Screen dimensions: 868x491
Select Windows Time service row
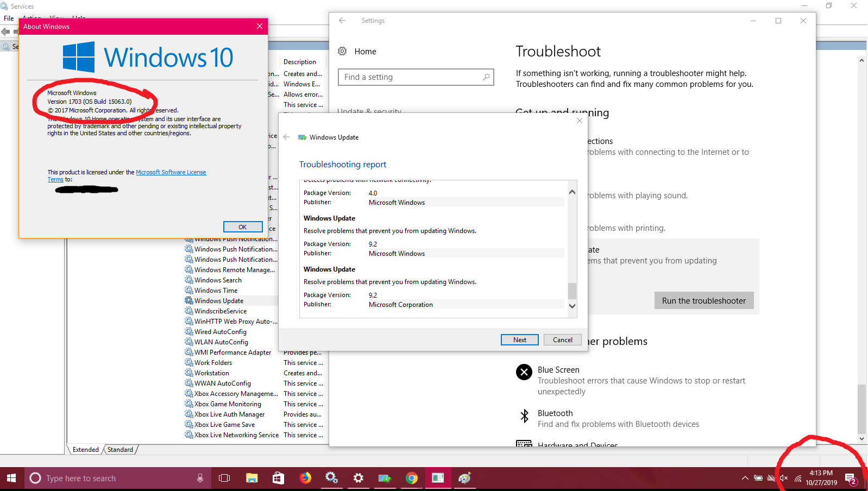tap(216, 291)
